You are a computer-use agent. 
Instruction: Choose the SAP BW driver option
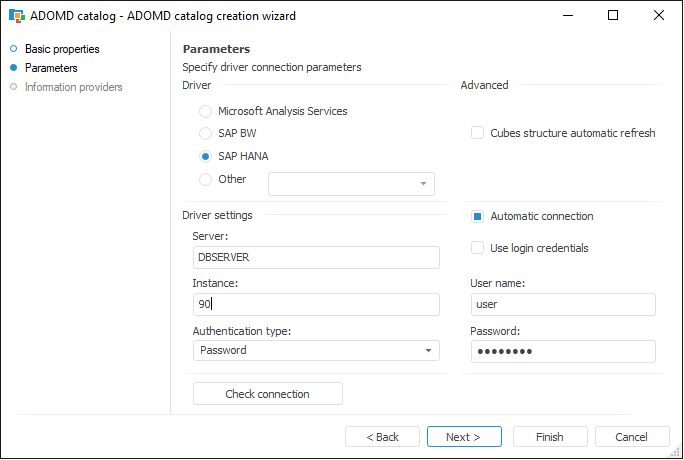click(x=206, y=133)
